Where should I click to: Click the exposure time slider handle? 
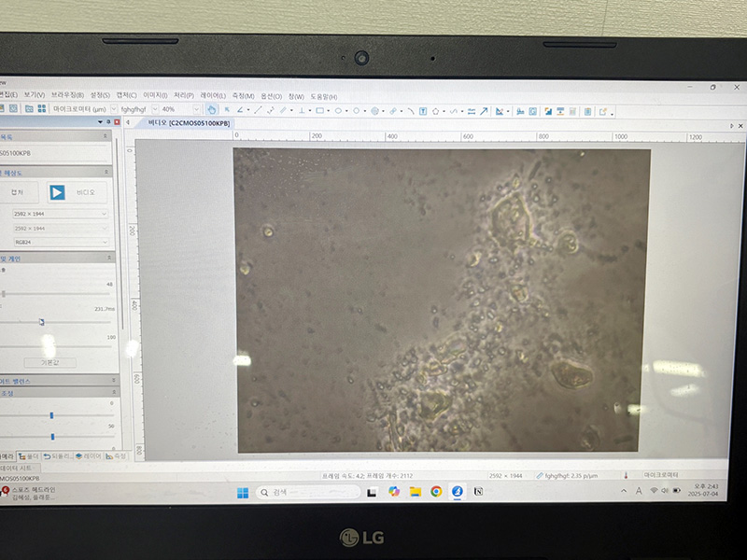[x=41, y=322]
